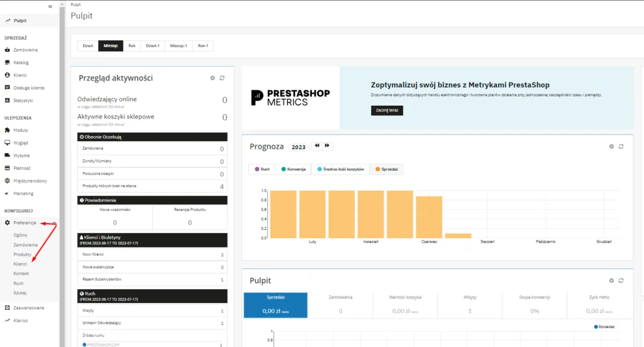
Task: Go to next year in Prognoza
Action: click(327, 146)
